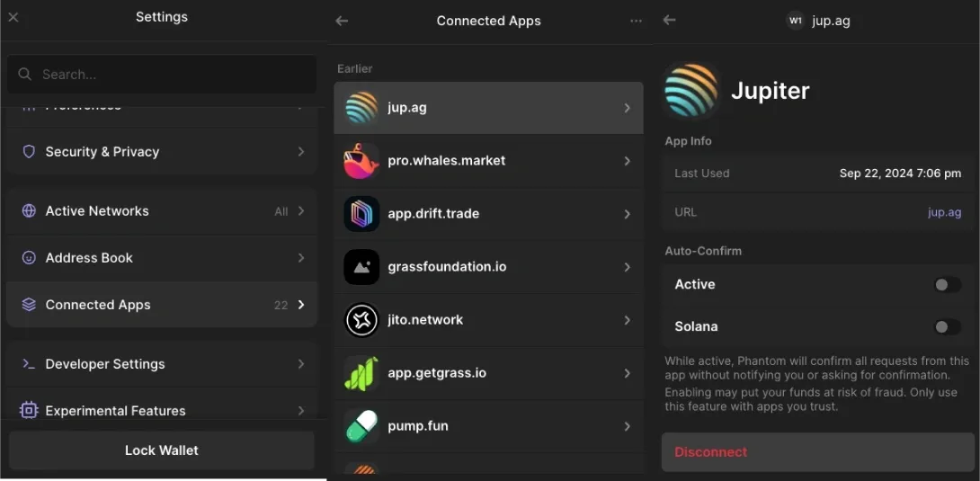This screenshot has height=481, width=980.
Task: Select app.drift.trade entry
Action: click(x=488, y=214)
